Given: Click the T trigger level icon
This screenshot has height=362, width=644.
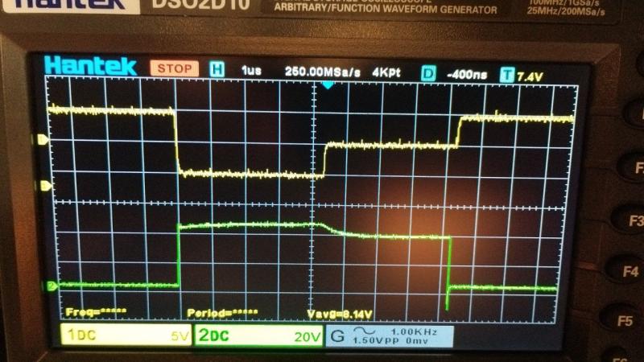Looking at the screenshot, I should click(x=507, y=75).
